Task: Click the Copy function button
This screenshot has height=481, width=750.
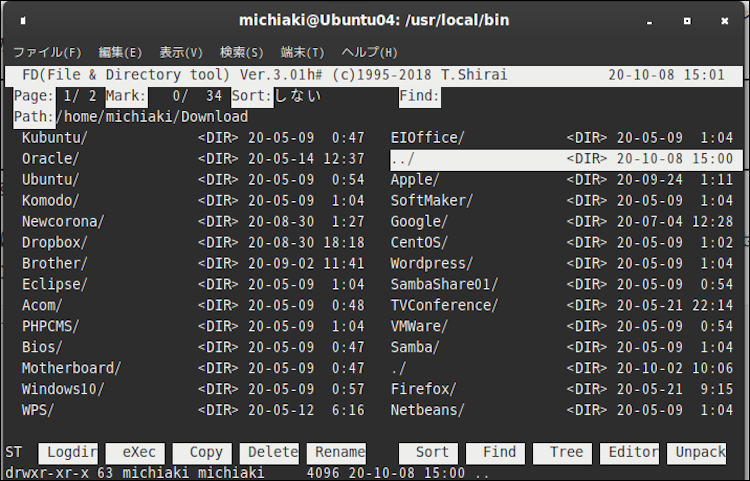Action: pyautogui.click(x=202, y=452)
